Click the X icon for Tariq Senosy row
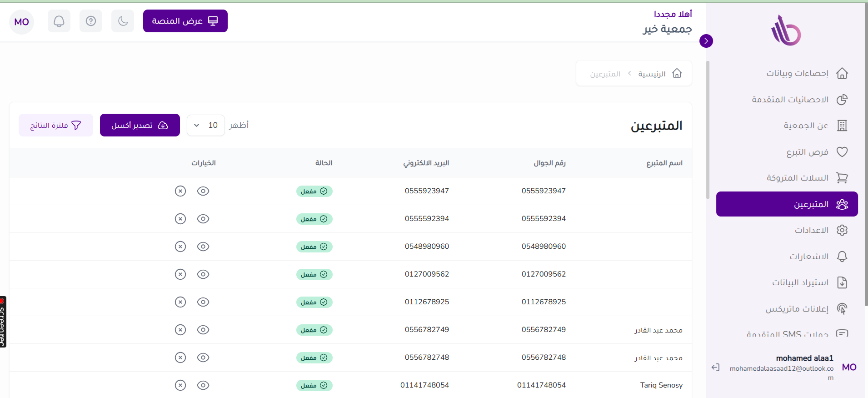 click(180, 385)
